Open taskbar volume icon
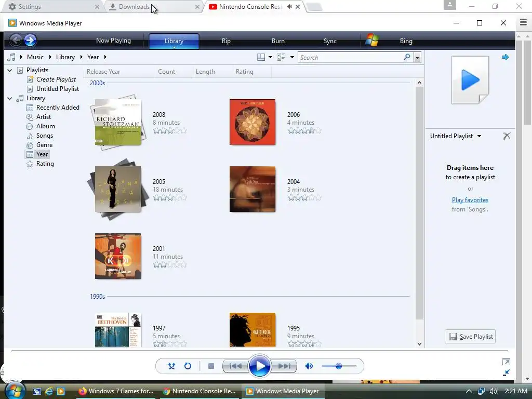 pyautogui.click(x=494, y=391)
